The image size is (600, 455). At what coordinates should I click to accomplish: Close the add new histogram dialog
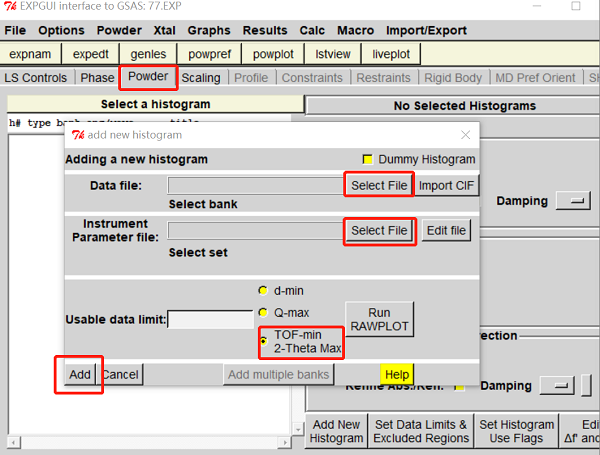coord(465,135)
